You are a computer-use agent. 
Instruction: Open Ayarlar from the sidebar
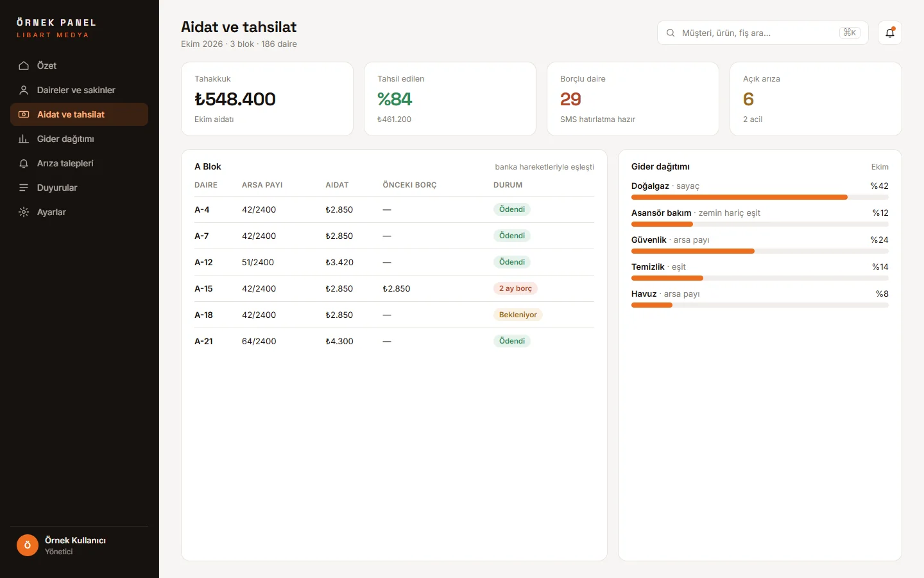[80, 212]
